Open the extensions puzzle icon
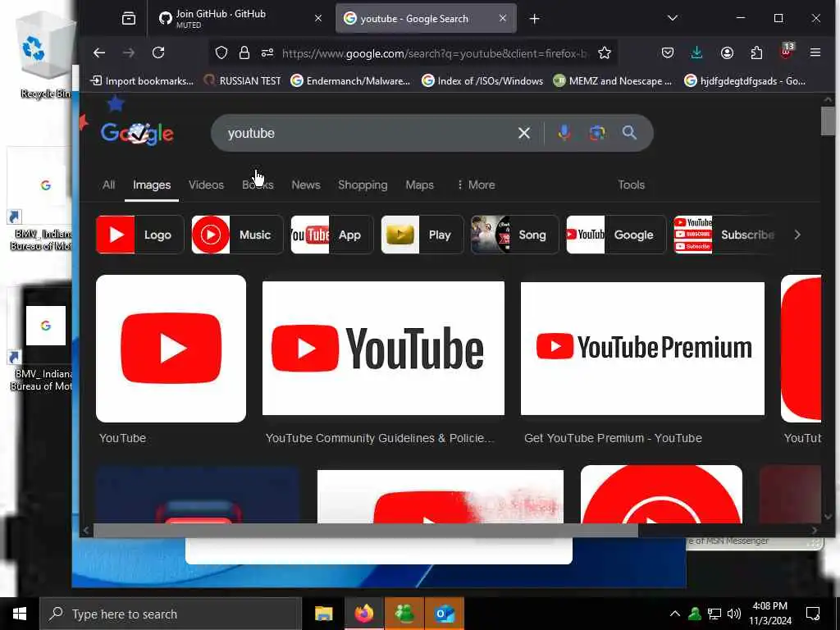This screenshot has width=840, height=630. point(756,52)
